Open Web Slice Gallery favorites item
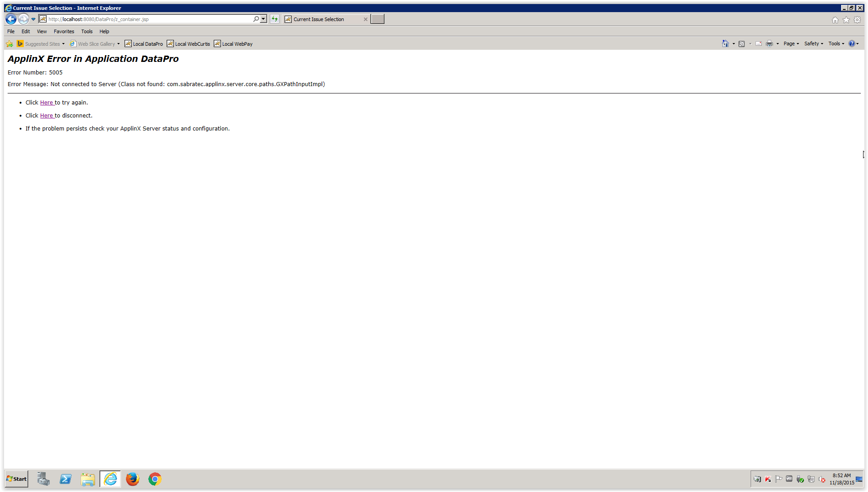This screenshot has height=492, width=868. pyautogui.click(x=95, y=44)
